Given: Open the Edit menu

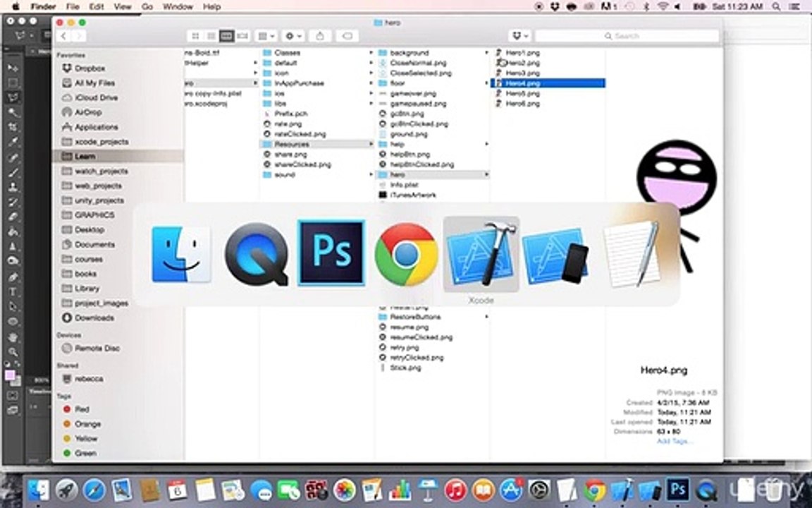Looking at the screenshot, I should tap(97, 7).
